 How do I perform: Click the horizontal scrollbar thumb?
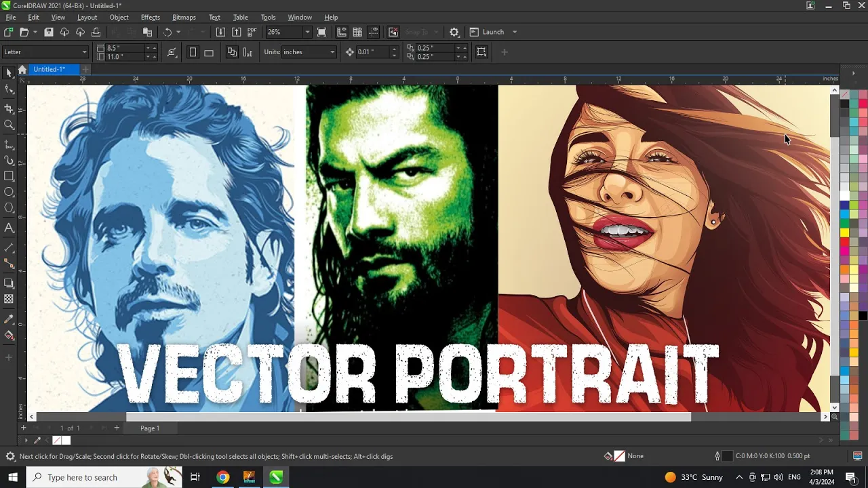tap(408, 417)
